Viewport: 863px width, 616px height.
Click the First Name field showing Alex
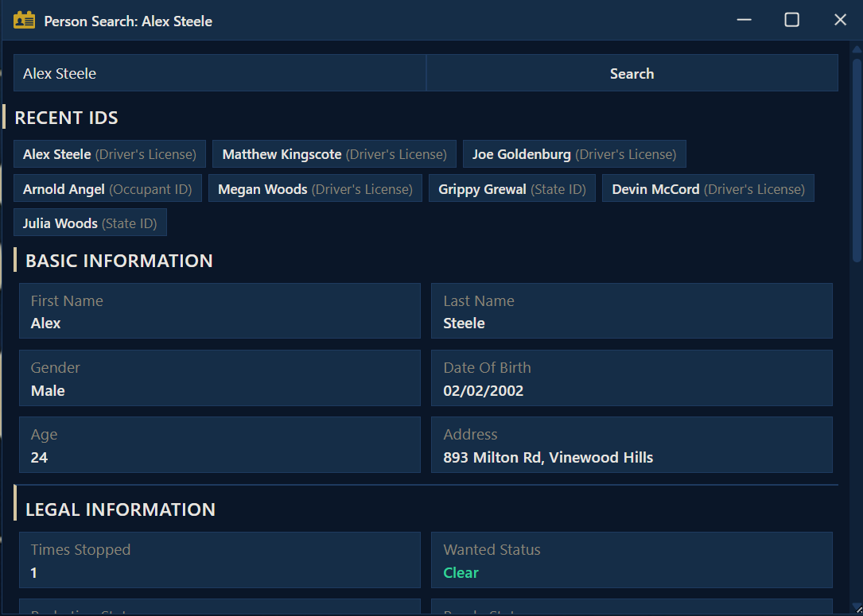click(x=220, y=311)
